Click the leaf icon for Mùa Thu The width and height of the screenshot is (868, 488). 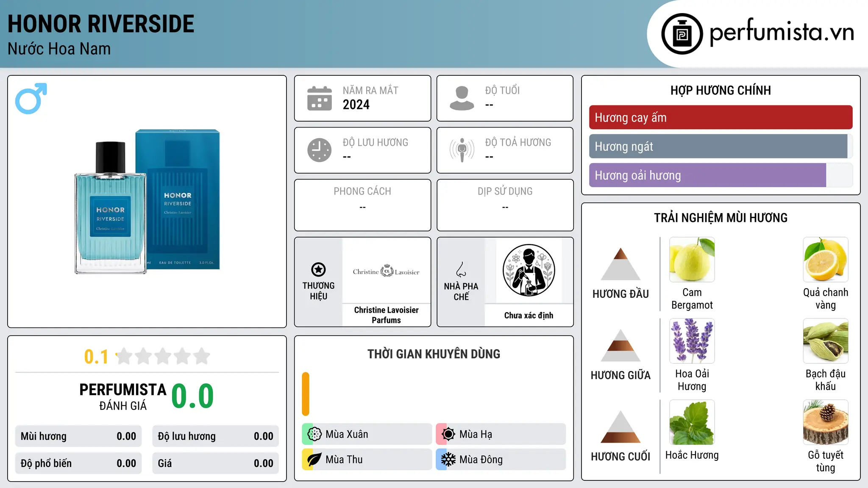314,460
